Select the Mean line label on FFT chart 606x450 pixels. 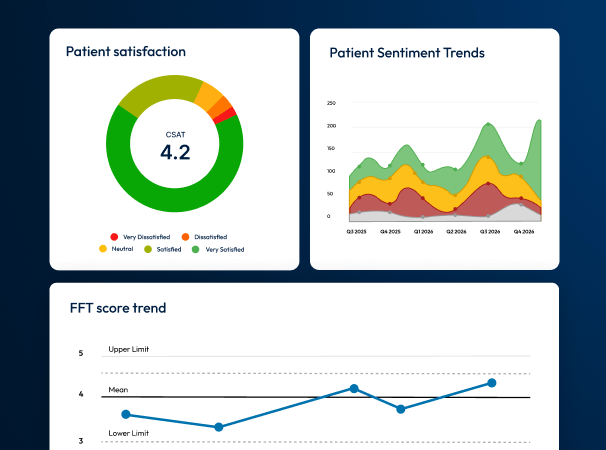pyautogui.click(x=118, y=390)
